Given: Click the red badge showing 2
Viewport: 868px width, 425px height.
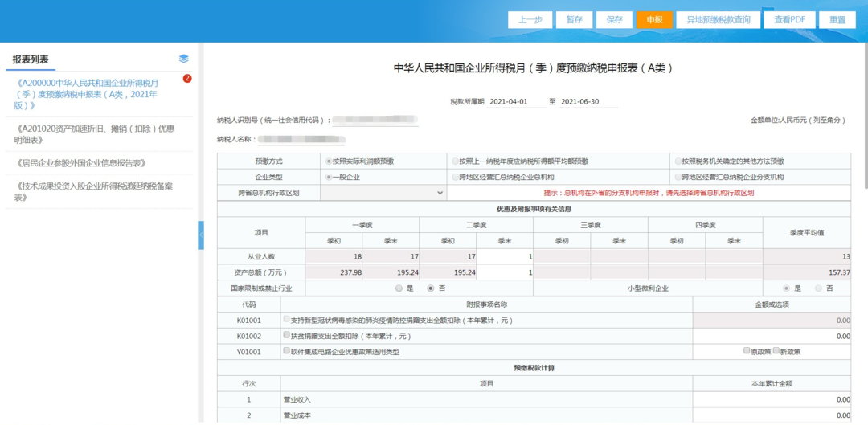Looking at the screenshot, I should 187,79.
